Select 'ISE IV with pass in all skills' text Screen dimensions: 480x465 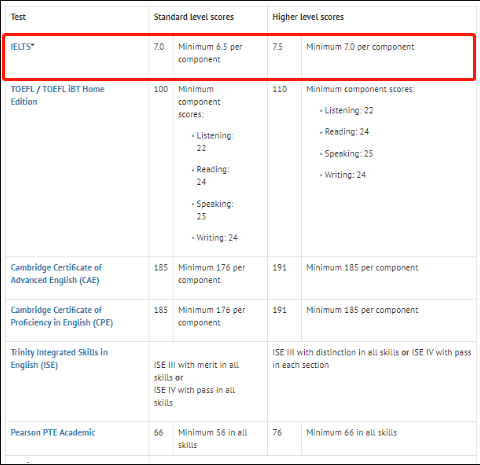tap(195, 396)
